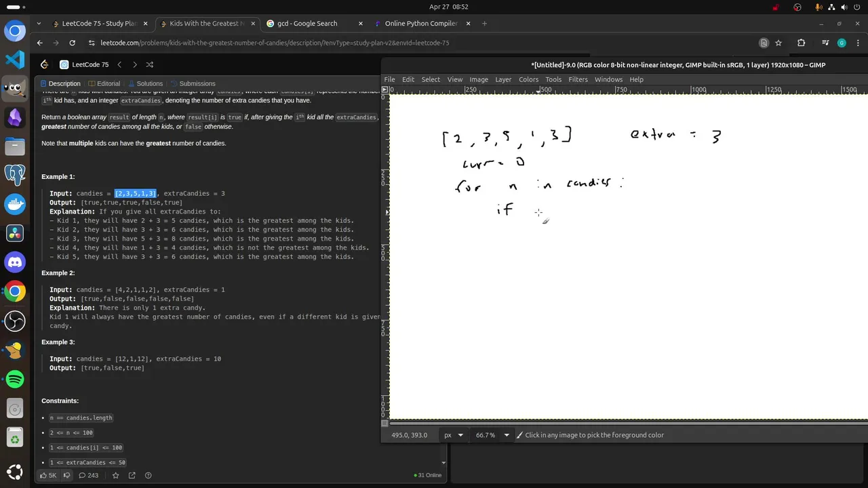Open the 243 comments section
Image resolution: width=868 pixels, height=488 pixels.
[x=89, y=475]
